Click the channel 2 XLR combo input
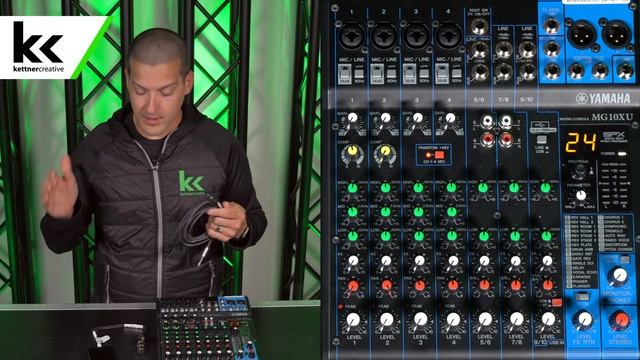 pos(384,36)
